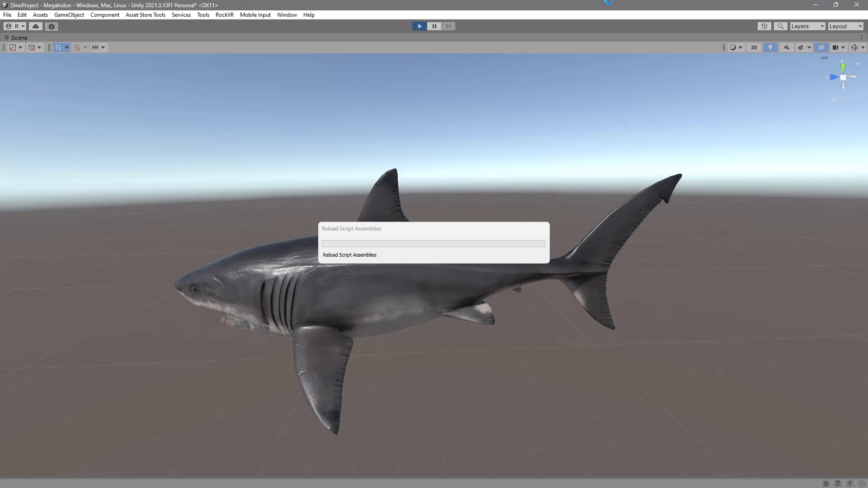The width and height of the screenshot is (868, 488).
Task: Toggle the gizmo rotation lock icon
Action: point(858,64)
